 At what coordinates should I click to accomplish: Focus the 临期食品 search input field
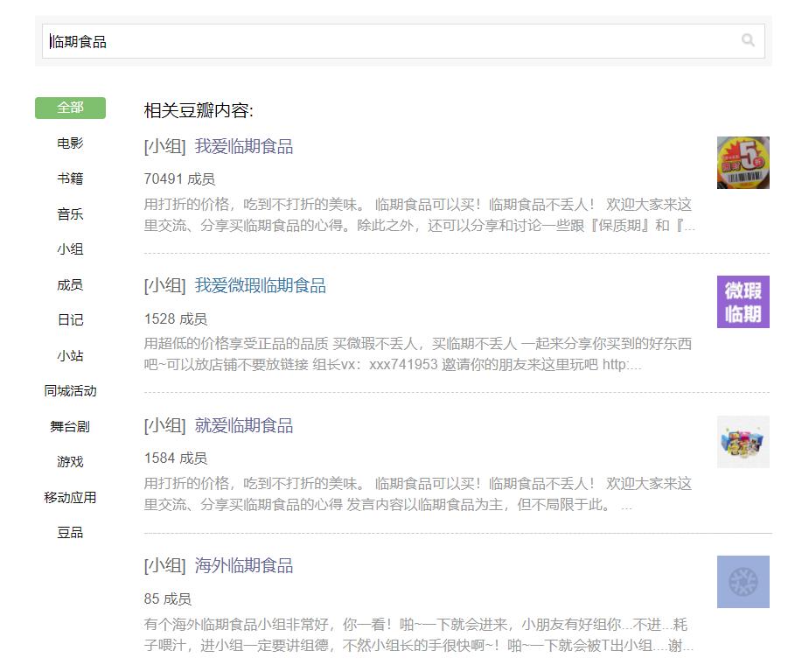click(x=392, y=41)
